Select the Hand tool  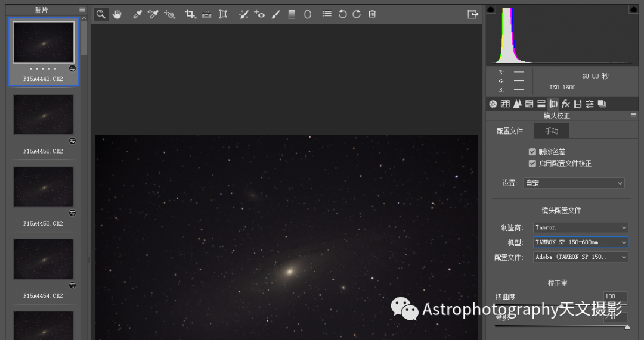(x=117, y=14)
